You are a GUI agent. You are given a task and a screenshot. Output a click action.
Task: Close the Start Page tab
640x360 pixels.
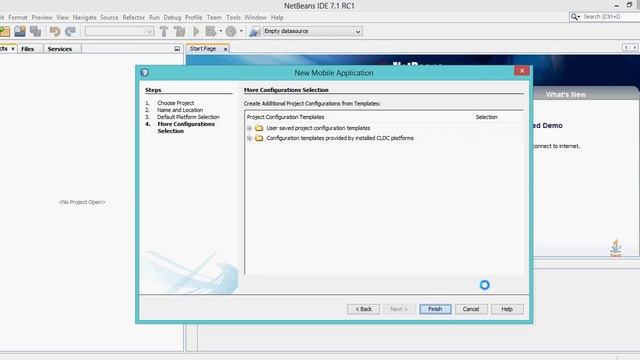click(225, 49)
